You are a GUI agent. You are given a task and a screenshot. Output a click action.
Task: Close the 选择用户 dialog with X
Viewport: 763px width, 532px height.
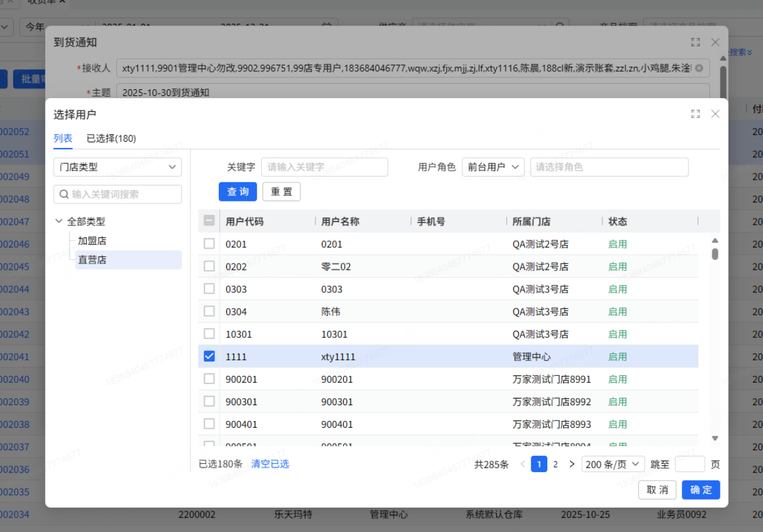(716, 114)
